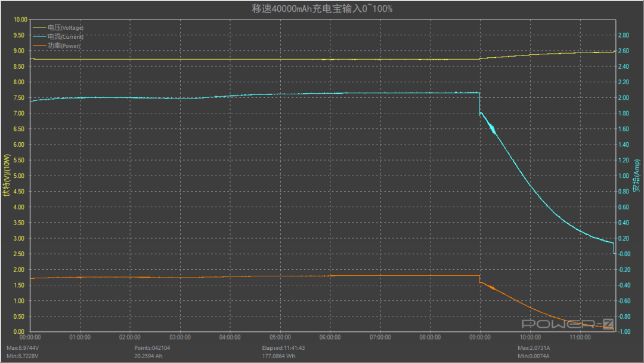Click the 07:00:00 time axis label
The width and height of the screenshot is (644, 363).
click(x=380, y=337)
